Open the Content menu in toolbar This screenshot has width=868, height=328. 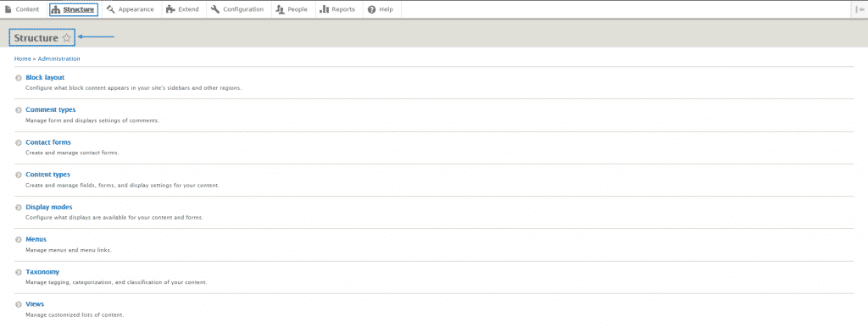pyautogui.click(x=22, y=9)
